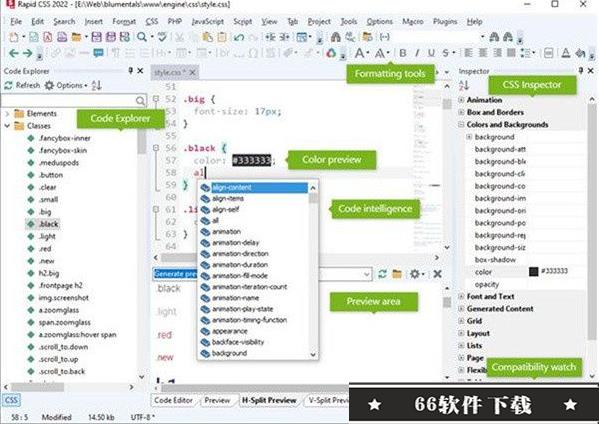Click the strikethrough S icon
Viewport: 599px width, 424px height.
[445, 53]
